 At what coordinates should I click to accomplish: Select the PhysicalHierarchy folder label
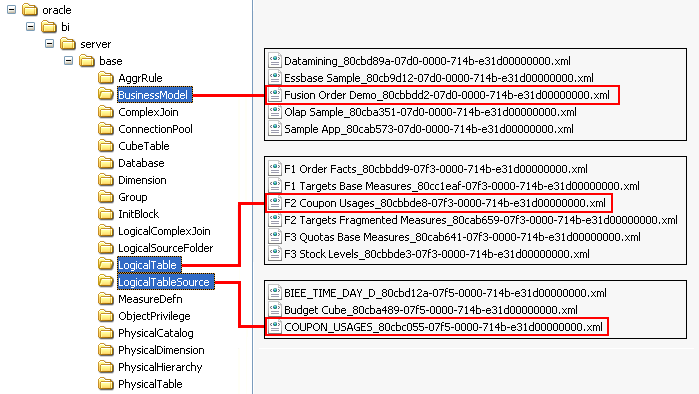(x=160, y=367)
